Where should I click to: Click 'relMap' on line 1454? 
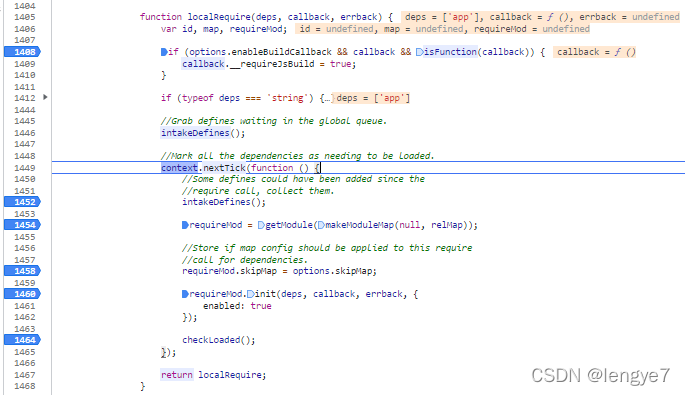[446, 225]
